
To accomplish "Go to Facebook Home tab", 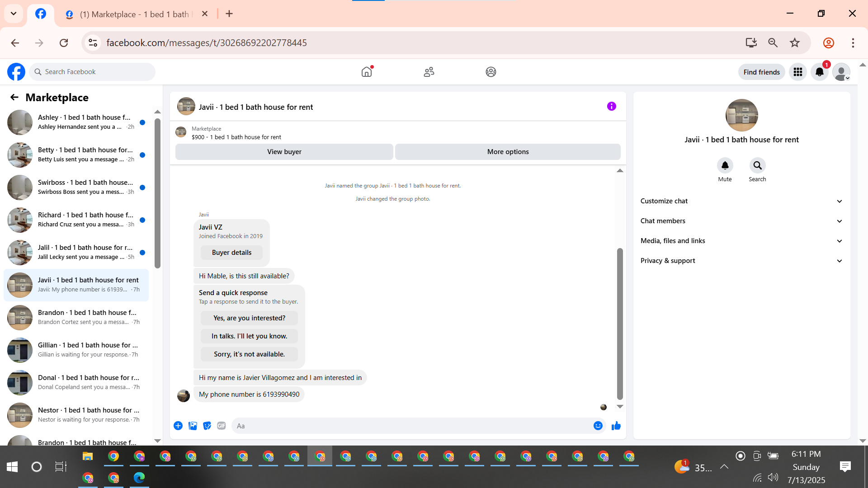I will point(367,72).
